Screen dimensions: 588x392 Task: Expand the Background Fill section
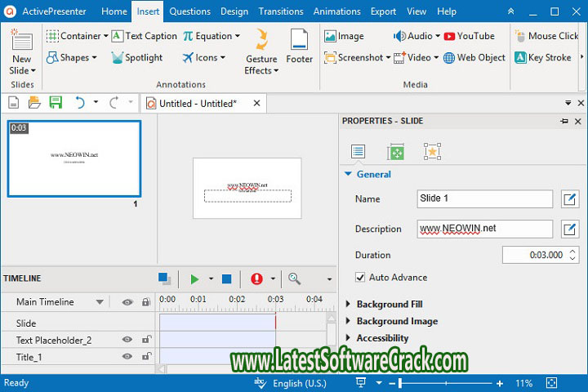click(389, 305)
